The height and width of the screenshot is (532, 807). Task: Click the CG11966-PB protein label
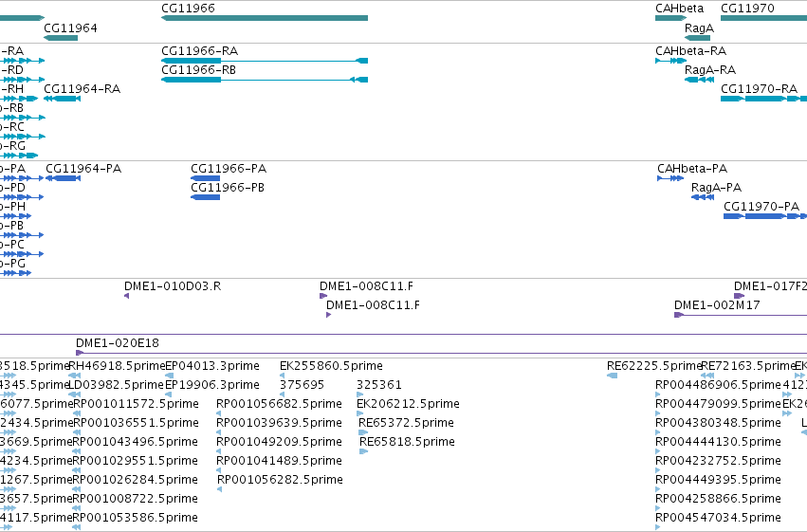(228, 188)
